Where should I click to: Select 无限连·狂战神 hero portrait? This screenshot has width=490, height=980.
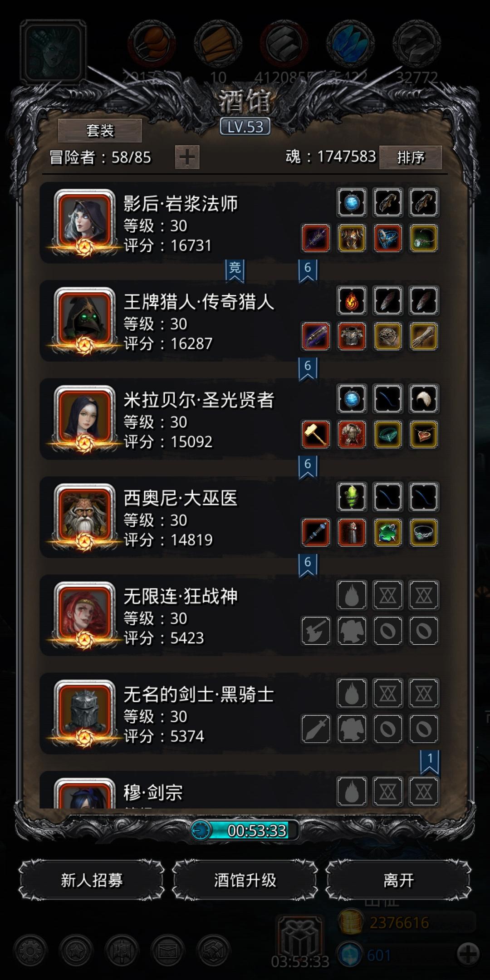pyautogui.click(x=84, y=613)
